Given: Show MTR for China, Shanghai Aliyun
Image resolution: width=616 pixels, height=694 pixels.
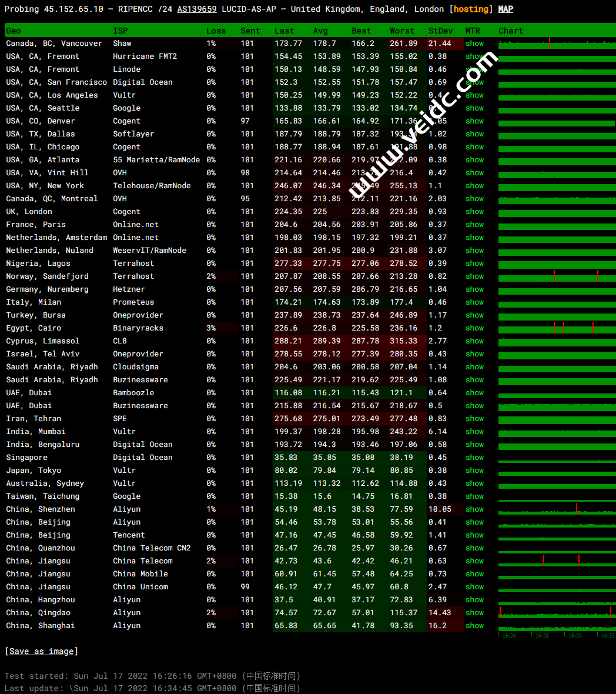Looking at the screenshot, I should 474,625.
